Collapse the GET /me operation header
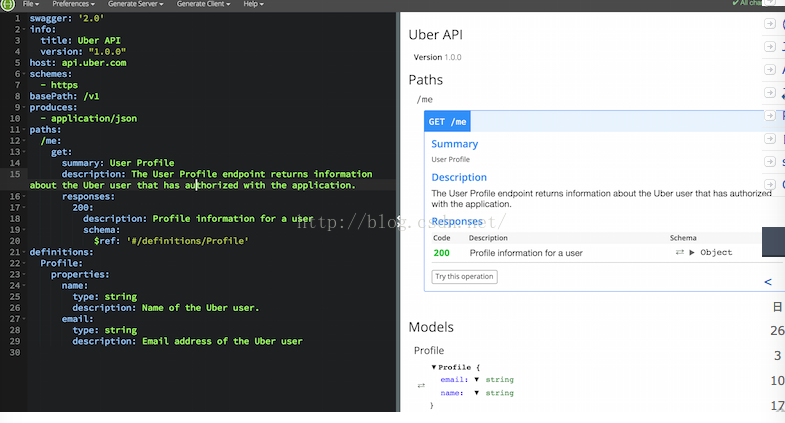This screenshot has height=423, width=785. pos(447,122)
